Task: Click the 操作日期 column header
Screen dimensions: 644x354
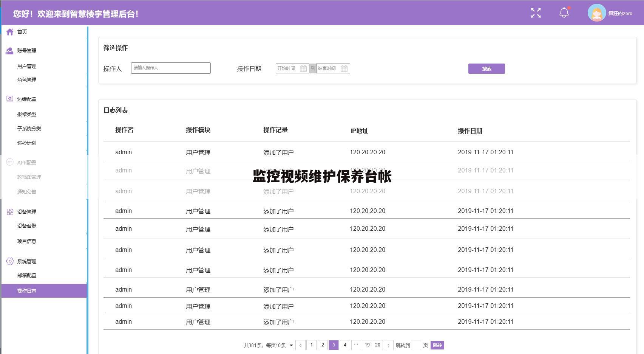Action: 470,131
